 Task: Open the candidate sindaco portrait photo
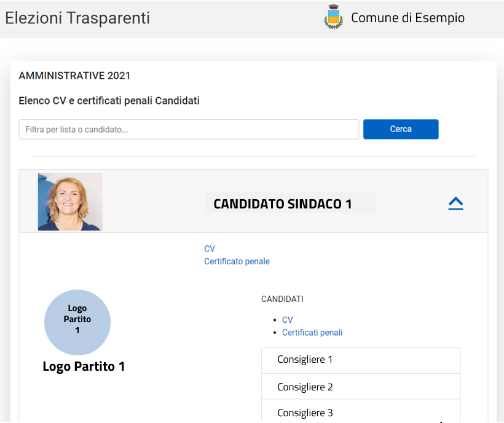click(x=70, y=202)
